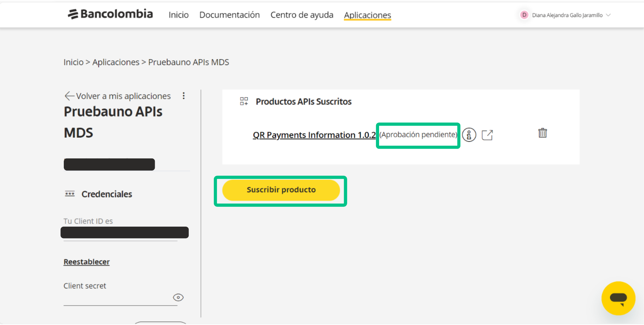Open the Inicio menu item
The image size is (644, 325).
click(178, 15)
